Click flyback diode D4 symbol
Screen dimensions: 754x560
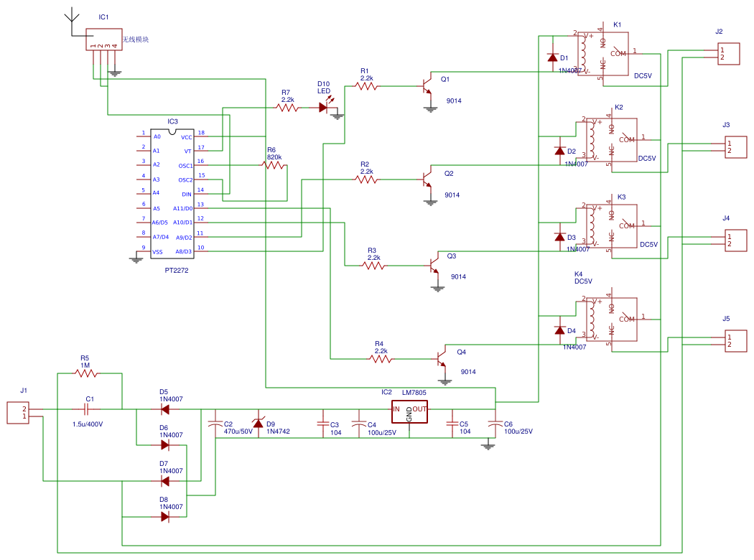[559, 330]
